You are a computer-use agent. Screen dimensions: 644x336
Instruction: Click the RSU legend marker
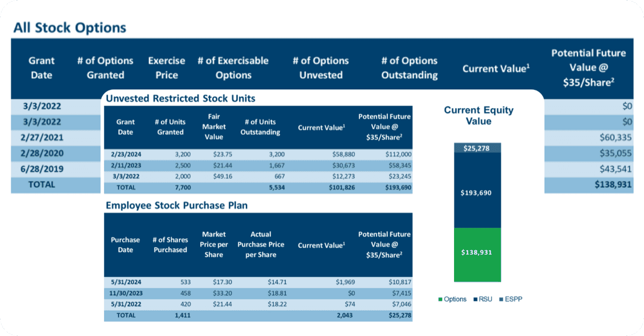[476, 299]
